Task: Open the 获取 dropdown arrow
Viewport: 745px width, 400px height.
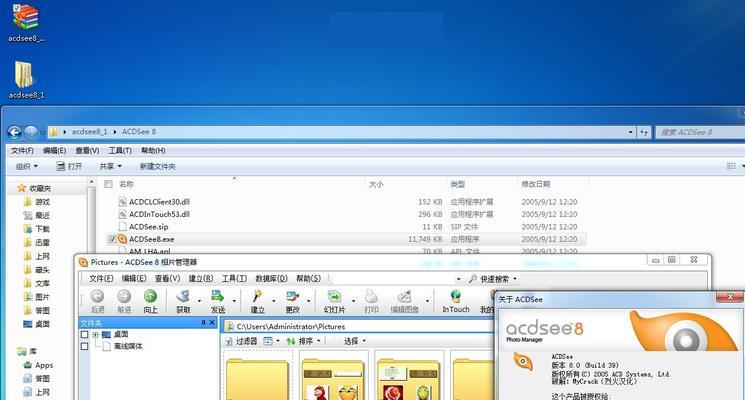Action: tap(199, 301)
